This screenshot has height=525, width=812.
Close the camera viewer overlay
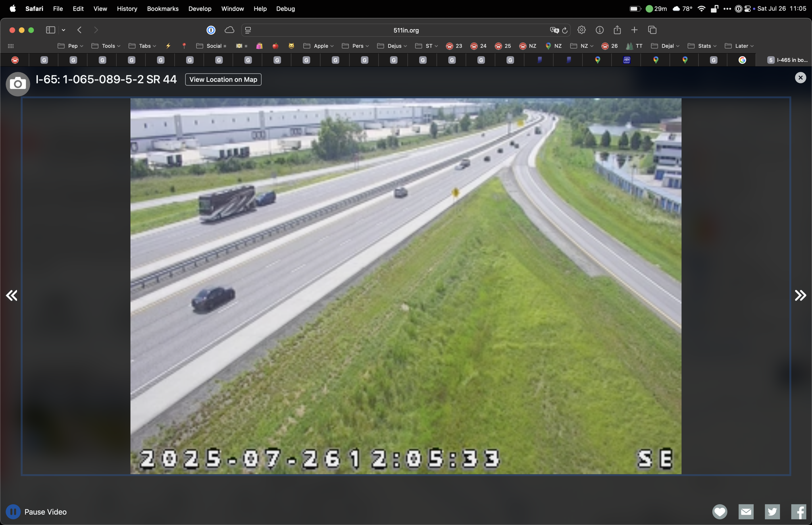800,77
